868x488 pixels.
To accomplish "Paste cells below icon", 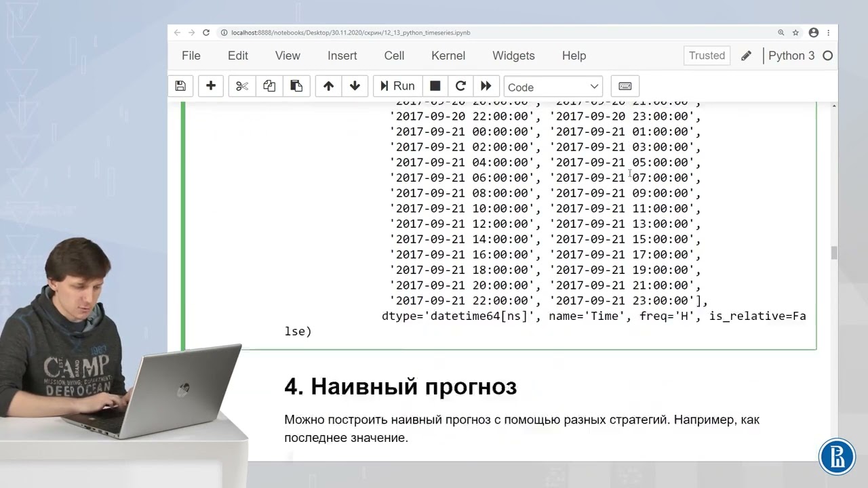I will tap(296, 86).
